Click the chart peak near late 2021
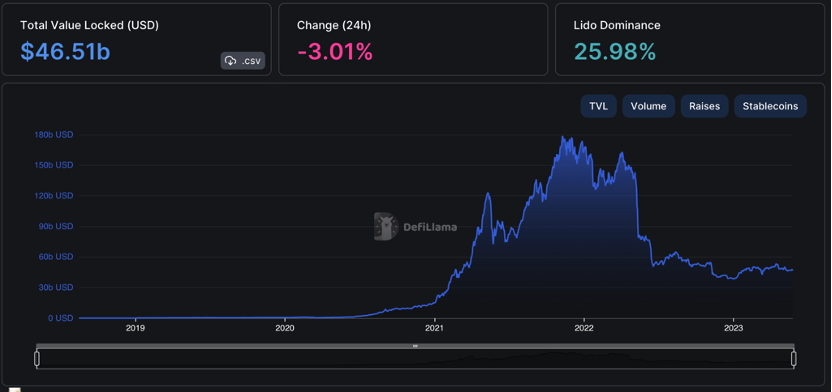Image resolution: width=832 pixels, height=392 pixels. point(562,137)
